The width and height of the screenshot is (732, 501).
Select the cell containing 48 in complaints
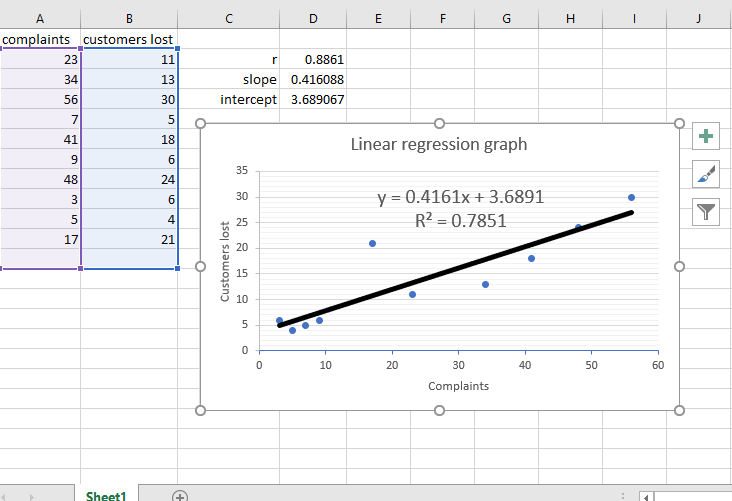[40, 179]
